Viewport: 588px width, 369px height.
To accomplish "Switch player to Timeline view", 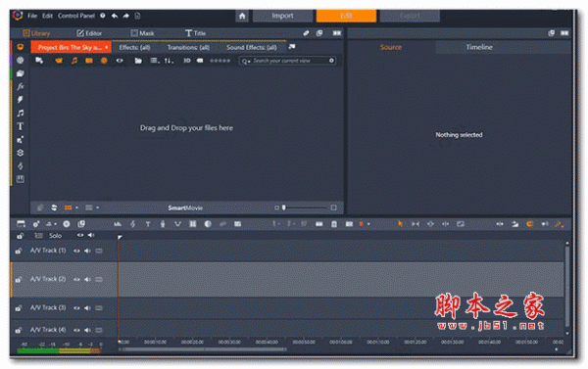I will [x=479, y=47].
